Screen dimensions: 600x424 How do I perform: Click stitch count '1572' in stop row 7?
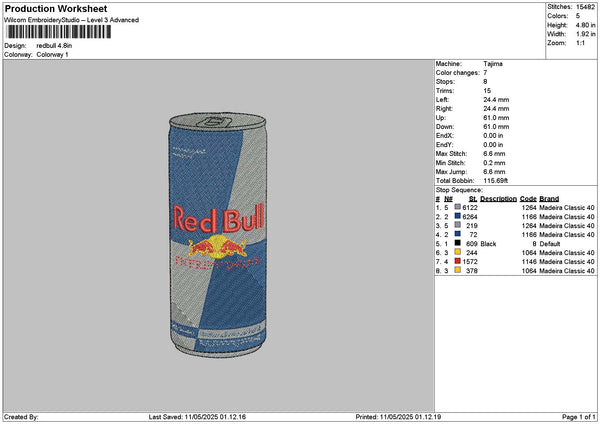(x=470, y=262)
